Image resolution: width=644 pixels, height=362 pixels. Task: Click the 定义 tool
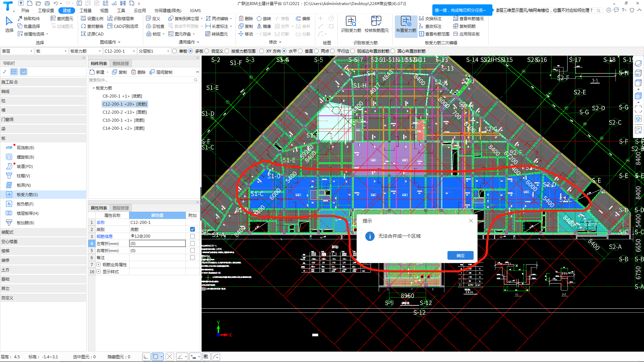(x=153, y=18)
